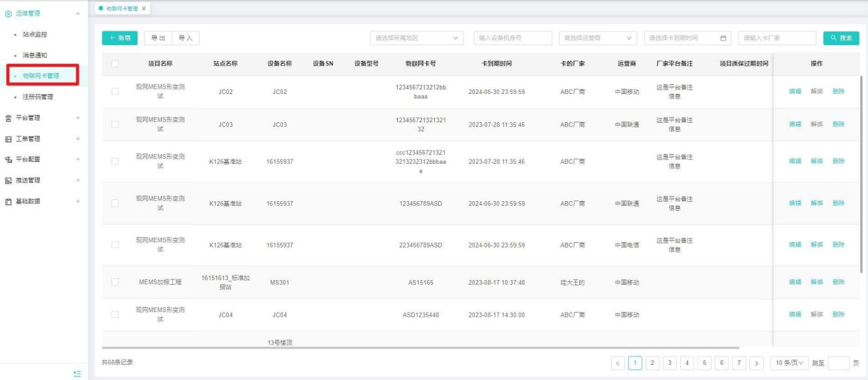Check the checkbox for the MEMS加报工程 row
This screenshot has height=380, width=868.
115,282
